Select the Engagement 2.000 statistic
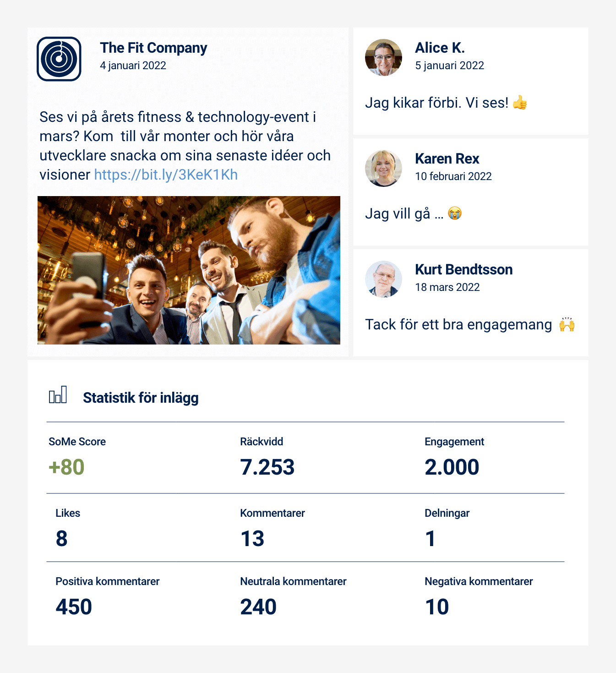This screenshot has width=616, height=673. point(452,467)
